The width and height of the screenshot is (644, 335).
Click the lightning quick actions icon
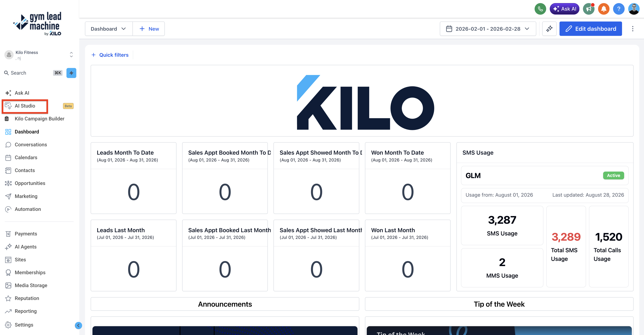coord(71,73)
